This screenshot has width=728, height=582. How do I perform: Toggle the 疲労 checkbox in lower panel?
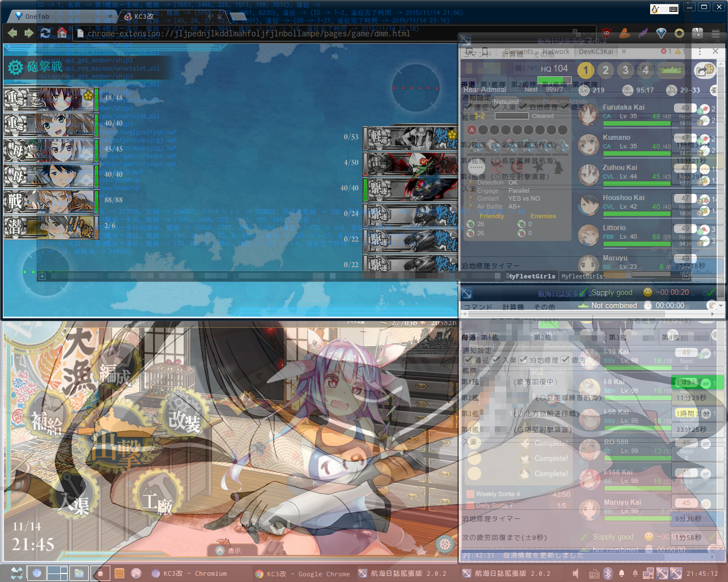(565, 360)
